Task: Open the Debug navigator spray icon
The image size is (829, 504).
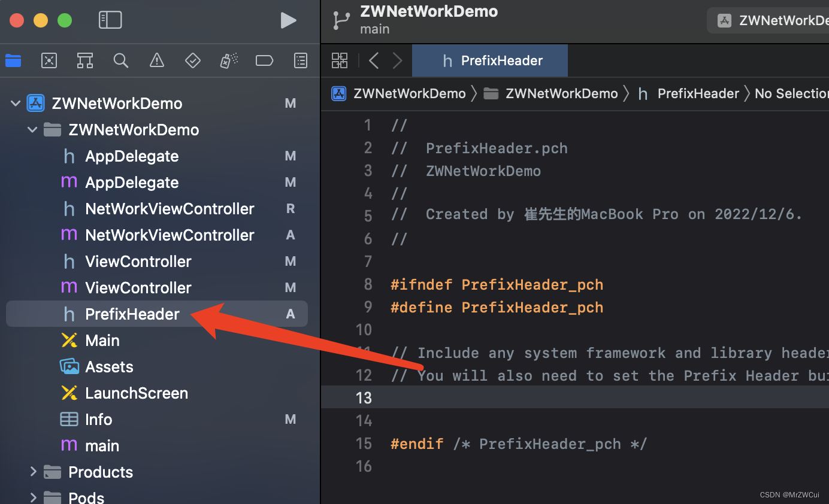Action: 228,60
